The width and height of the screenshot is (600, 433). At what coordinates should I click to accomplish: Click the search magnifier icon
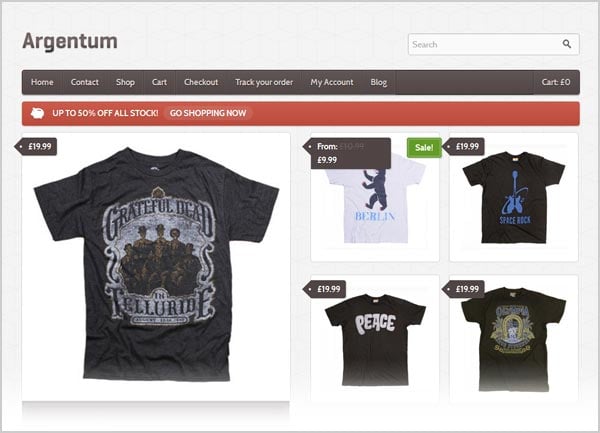coord(567,44)
